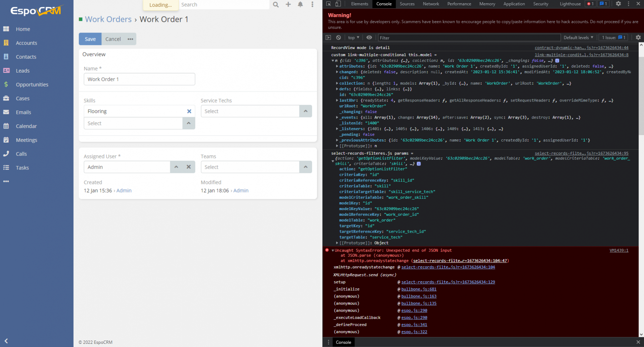Open DevTools settings gear icon
This screenshot has width=644, height=347.
click(618, 4)
